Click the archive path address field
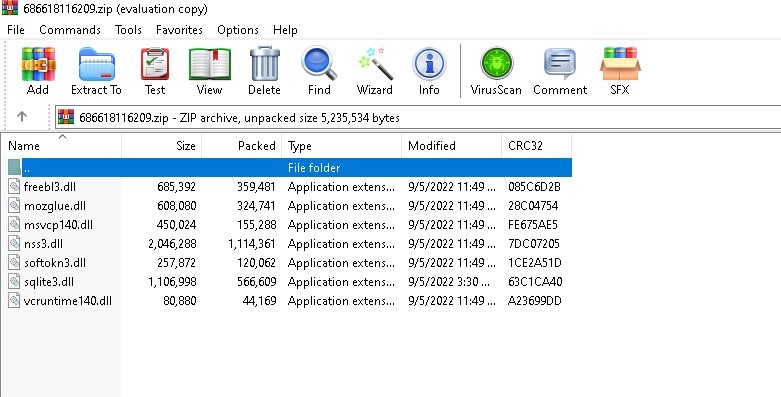This screenshot has width=781, height=397. 418,118
